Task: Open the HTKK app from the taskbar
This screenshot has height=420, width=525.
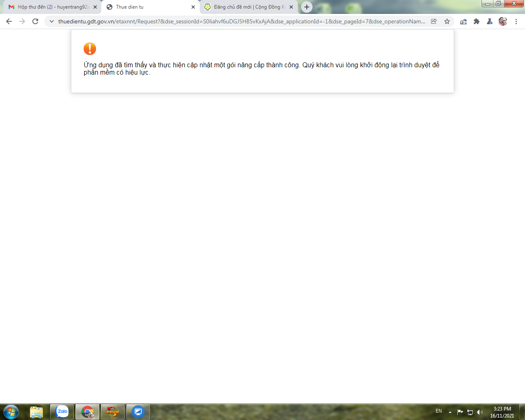Action: [113, 412]
